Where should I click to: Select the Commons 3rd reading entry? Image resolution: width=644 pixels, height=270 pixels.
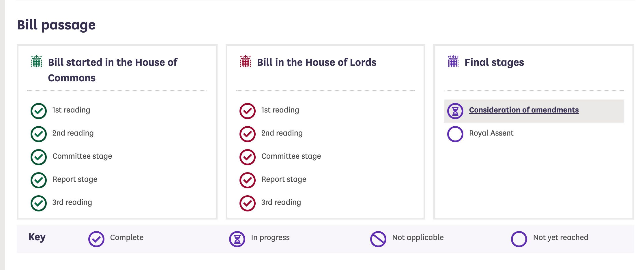pos(72,202)
